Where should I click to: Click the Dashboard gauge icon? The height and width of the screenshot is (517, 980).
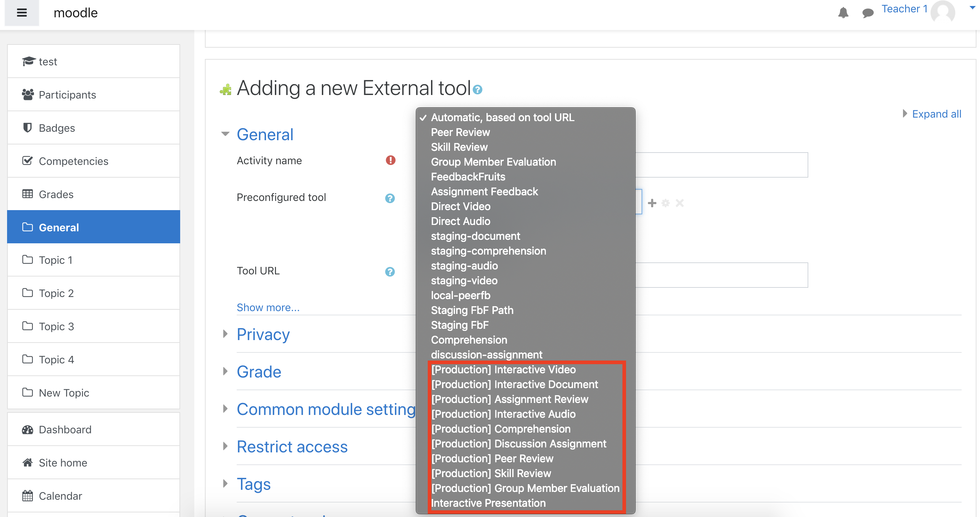pos(28,429)
